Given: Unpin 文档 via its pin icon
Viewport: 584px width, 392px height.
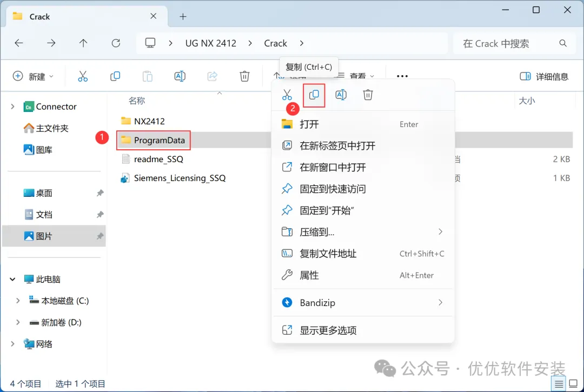Looking at the screenshot, I should (100, 215).
